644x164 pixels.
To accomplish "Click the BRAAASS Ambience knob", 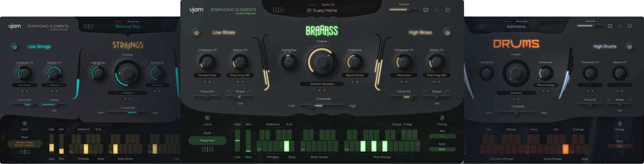I will click(355, 62).
